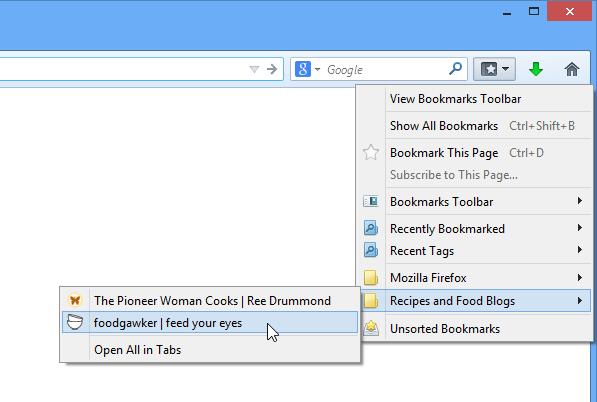Open Unsorted Bookmarks
Viewport: 597px width, 402px height.
click(x=474, y=329)
